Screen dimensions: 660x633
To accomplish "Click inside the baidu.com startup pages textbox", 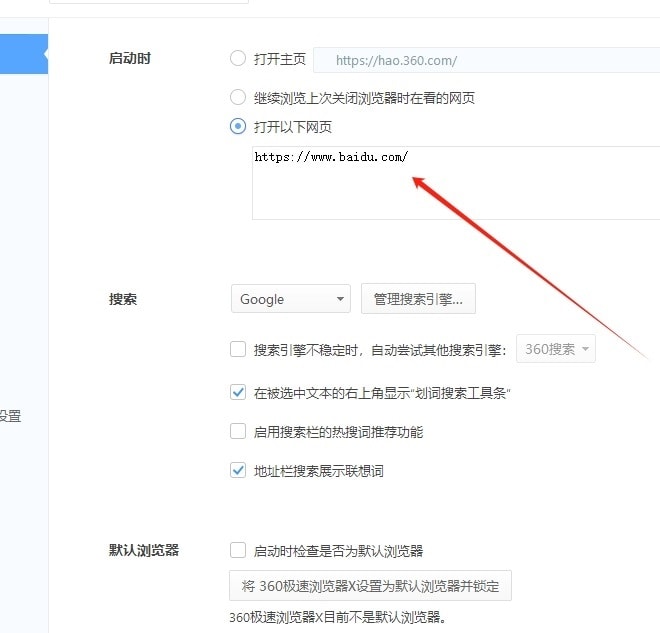I will pyautogui.click(x=456, y=183).
